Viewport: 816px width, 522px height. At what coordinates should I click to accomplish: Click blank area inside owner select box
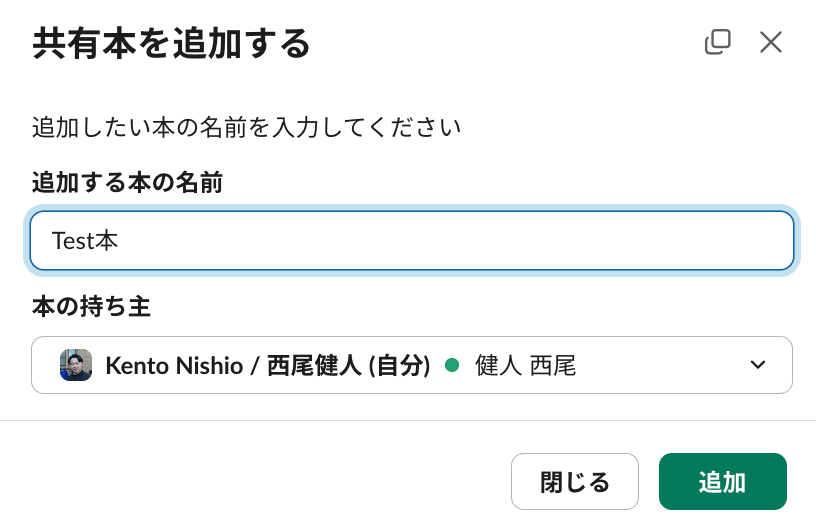point(661,365)
